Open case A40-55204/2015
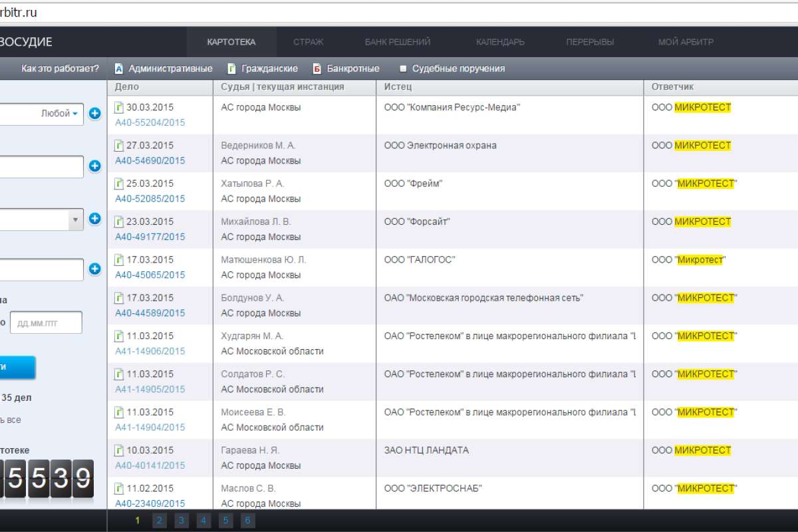798x532 pixels. (150, 122)
